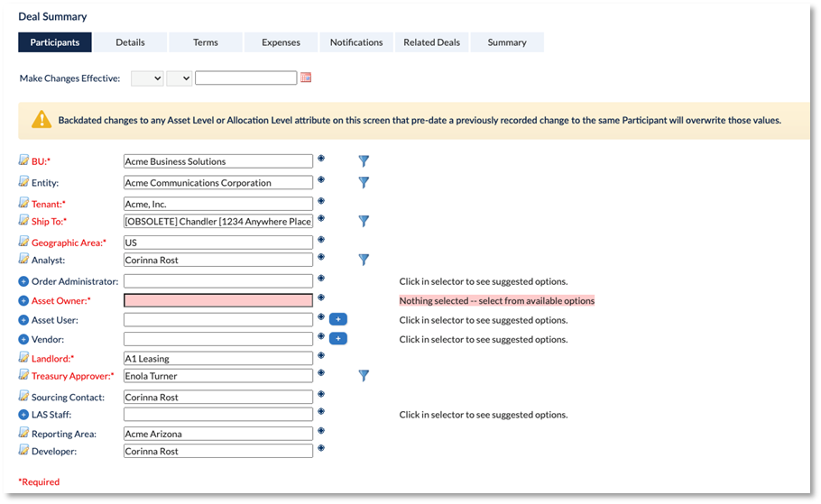Click the blue plus button after Asset User field
821x504 pixels.
point(338,319)
